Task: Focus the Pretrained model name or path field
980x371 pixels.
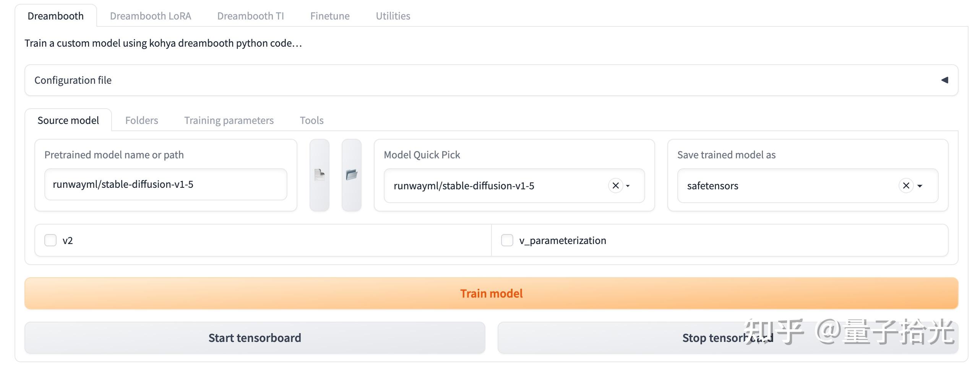Action: click(165, 184)
